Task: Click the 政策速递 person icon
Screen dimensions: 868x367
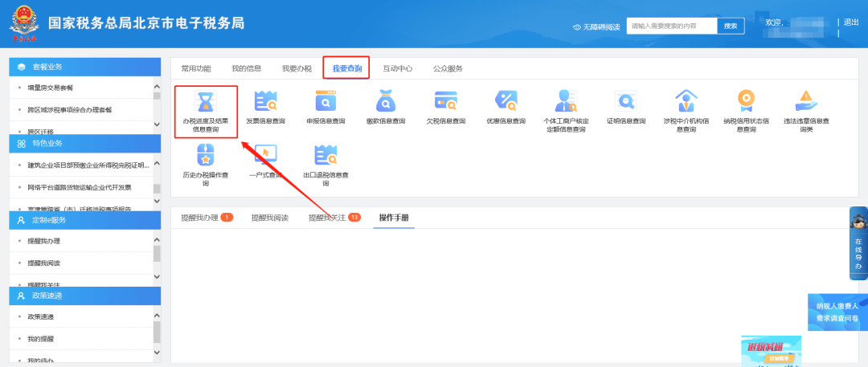Action: tap(22, 296)
